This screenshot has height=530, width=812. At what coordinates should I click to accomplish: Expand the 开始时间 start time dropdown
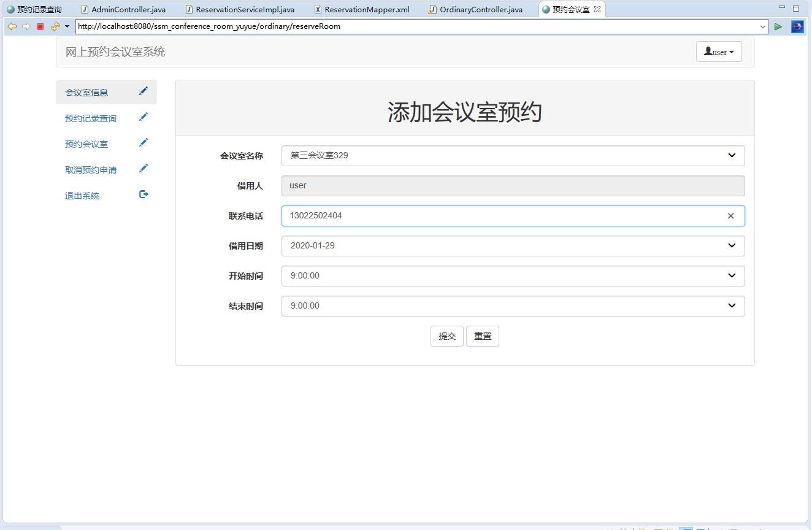pos(731,276)
